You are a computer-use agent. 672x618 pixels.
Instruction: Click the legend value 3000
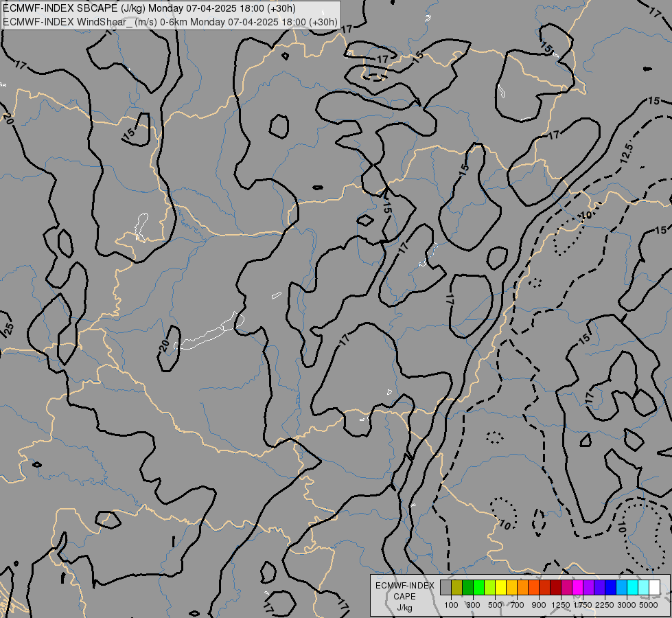(x=627, y=605)
